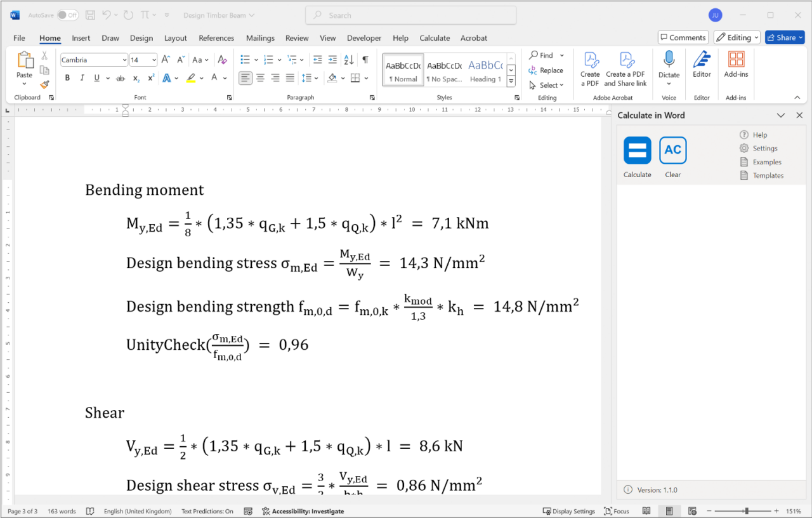
Task: Toggle bold formatting
Action: pyautogui.click(x=67, y=77)
